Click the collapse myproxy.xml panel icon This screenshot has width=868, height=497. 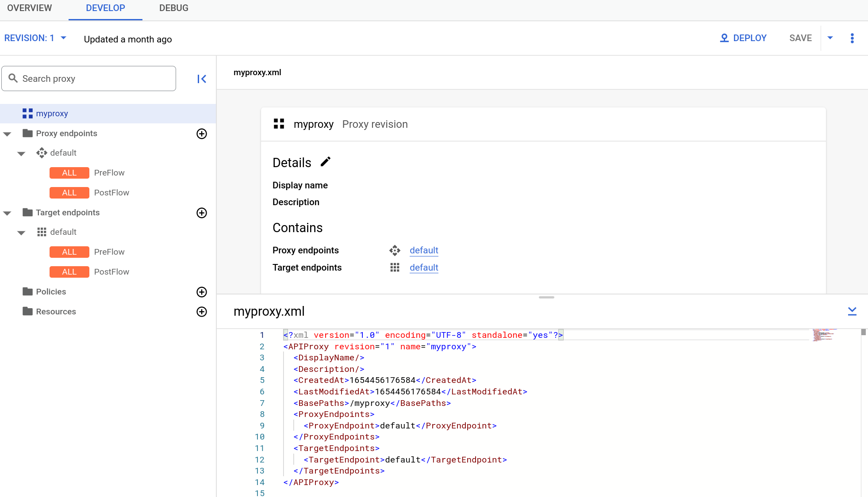coord(853,311)
